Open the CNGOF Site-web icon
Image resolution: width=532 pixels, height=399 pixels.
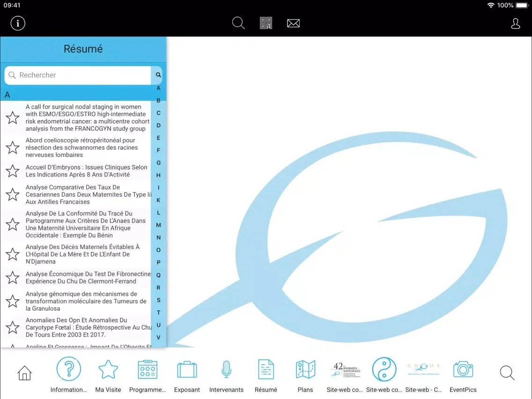point(423,369)
